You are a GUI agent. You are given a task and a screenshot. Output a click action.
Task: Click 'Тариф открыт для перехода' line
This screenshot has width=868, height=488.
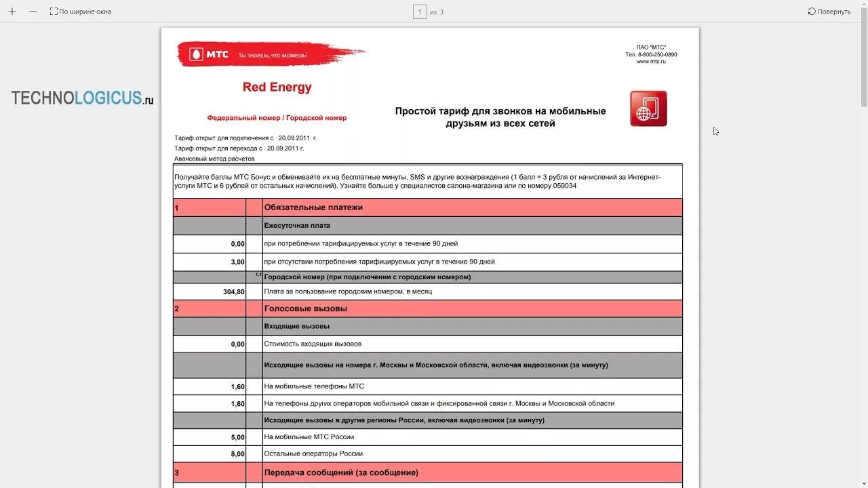point(239,148)
